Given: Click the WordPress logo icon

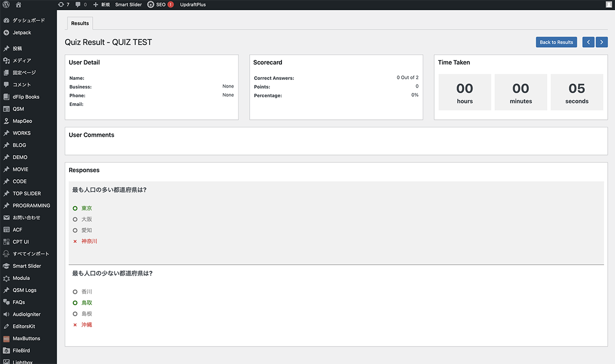Looking at the screenshot, I should 6,5.
